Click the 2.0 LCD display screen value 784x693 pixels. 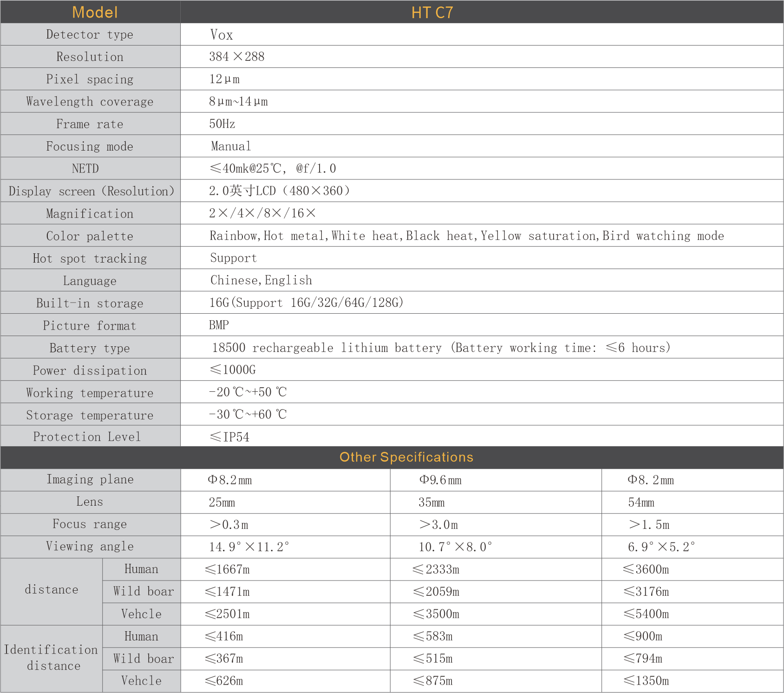[x=279, y=191]
